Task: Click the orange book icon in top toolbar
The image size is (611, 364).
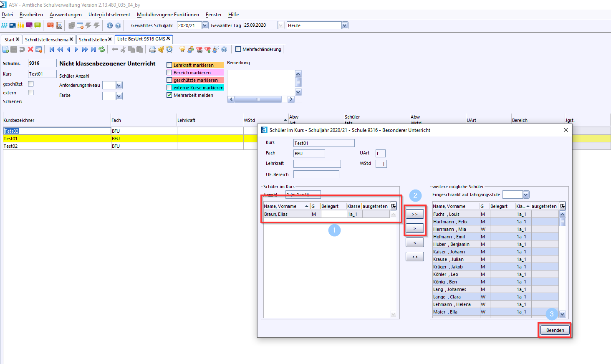Action: click(x=50, y=25)
